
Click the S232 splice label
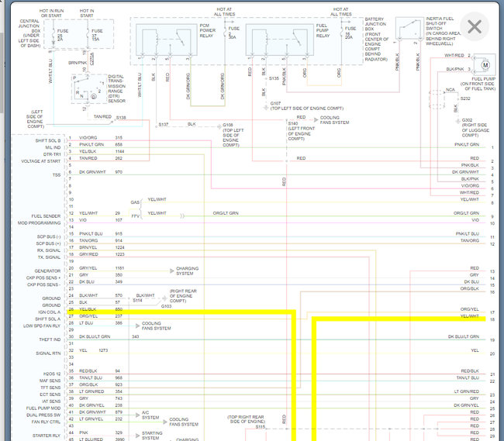point(465,98)
